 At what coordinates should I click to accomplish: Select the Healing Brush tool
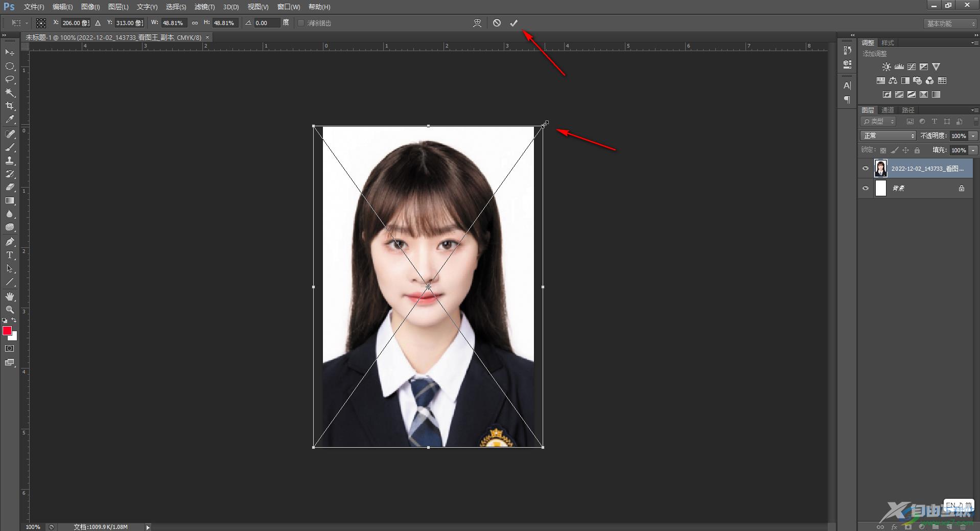(10, 134)
